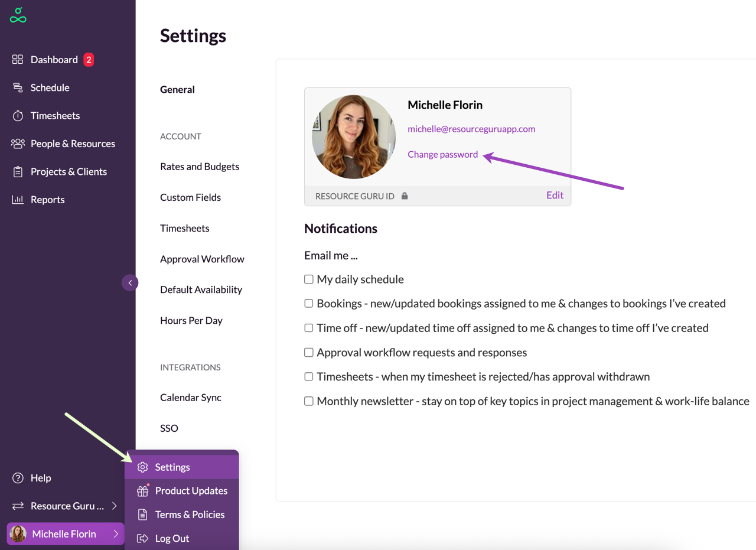Open Timesheets settings section
The width and height of the screenshot is (756, 550).
point(185,228)
